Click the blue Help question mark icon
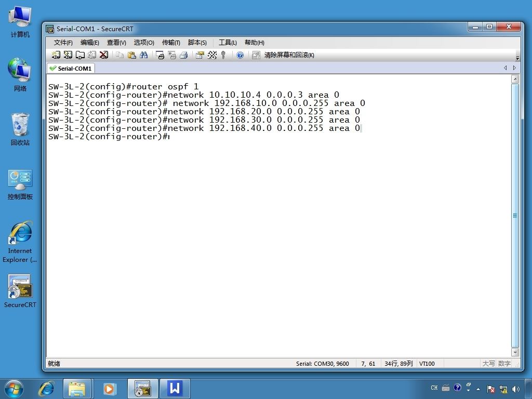The image size is (532, 399). (240, 55)
